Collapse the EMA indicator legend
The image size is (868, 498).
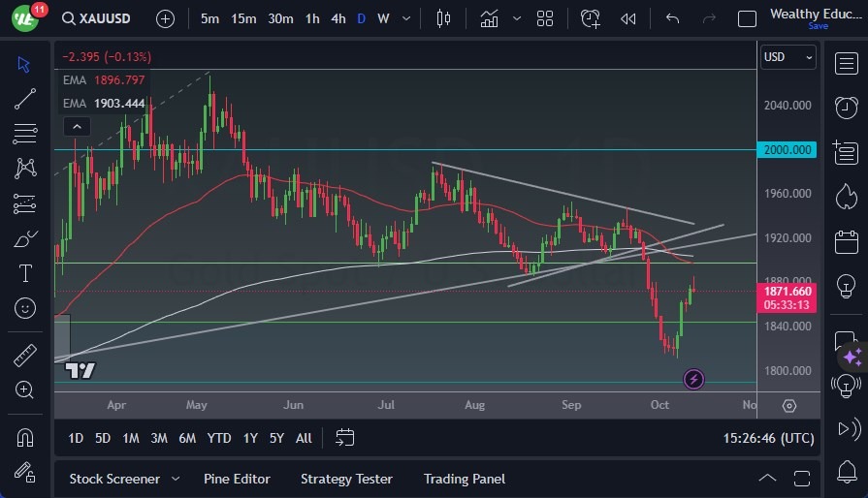76,126
